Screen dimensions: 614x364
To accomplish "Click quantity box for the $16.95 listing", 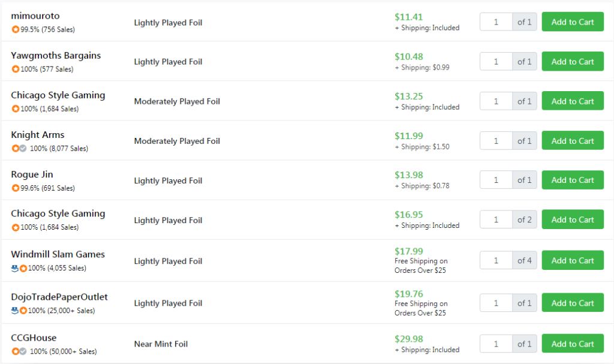I will click(x=496, y=220).
